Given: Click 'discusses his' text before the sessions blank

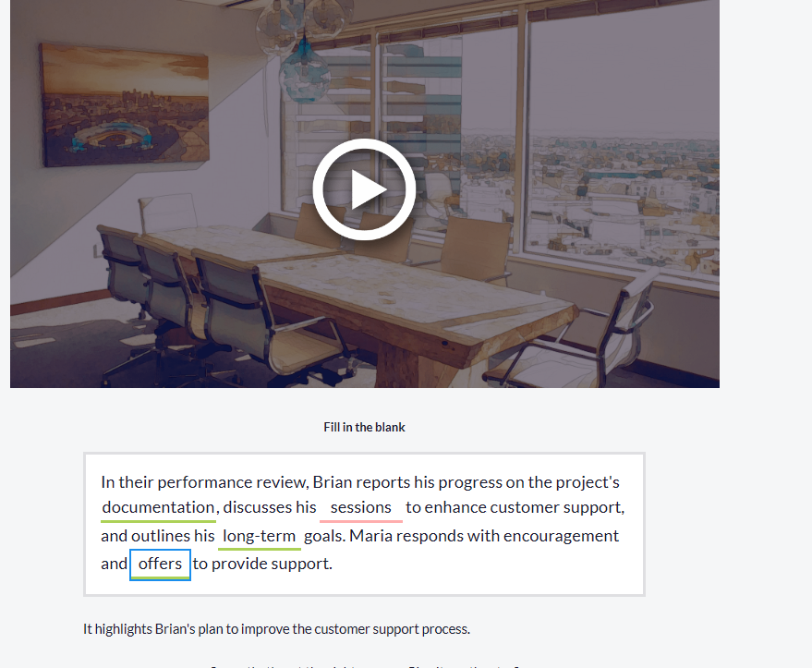Looking at the screenshot, I should [x=270, y=507].
